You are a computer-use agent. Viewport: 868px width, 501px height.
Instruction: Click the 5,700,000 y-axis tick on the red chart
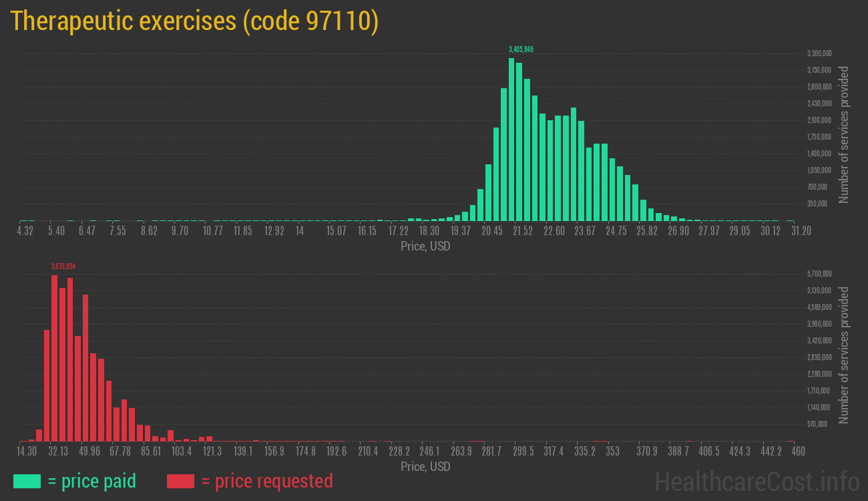pos(819,274)
